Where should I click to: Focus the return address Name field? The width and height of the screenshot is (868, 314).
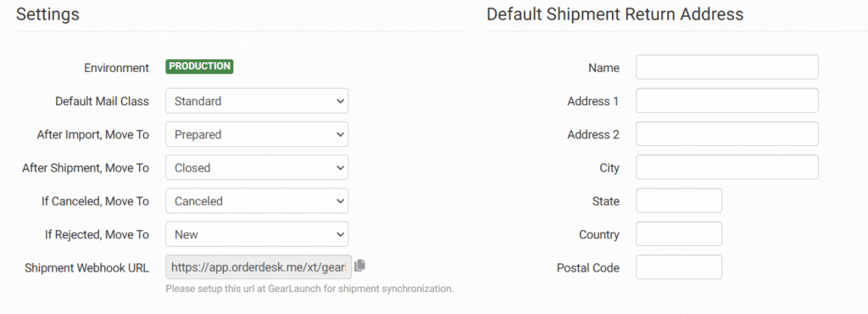[x=726, y=68]
